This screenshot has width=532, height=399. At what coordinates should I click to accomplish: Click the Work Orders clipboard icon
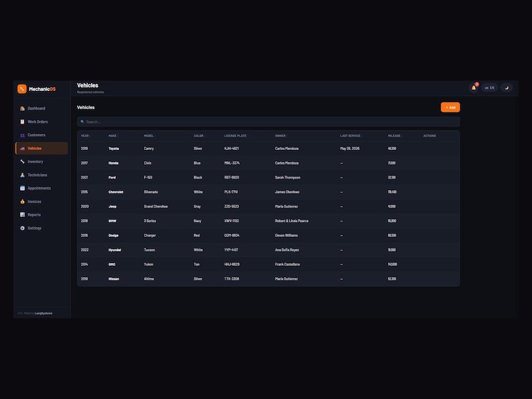pyautogui.click(x=22, y=122)
